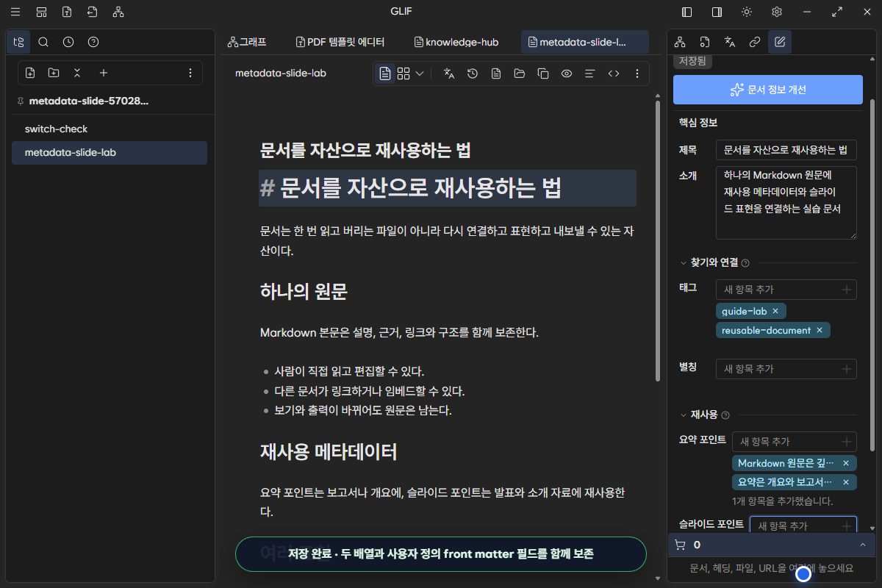The width and height of the screenshot is (882, 588).
Task: Toggle the right sidebar panel
Action: pyautogui.click(x=717, y=12)
